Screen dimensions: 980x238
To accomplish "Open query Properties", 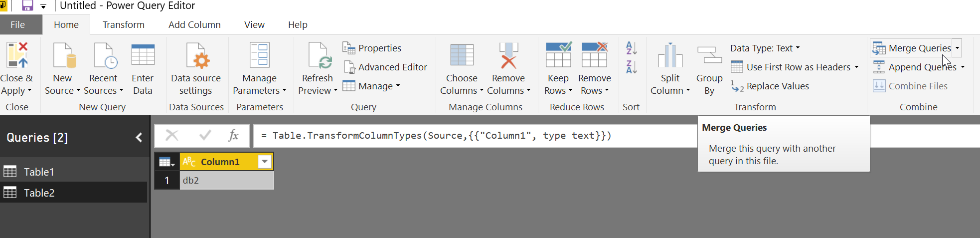I will pyautogui.click(x=372, y=48).
